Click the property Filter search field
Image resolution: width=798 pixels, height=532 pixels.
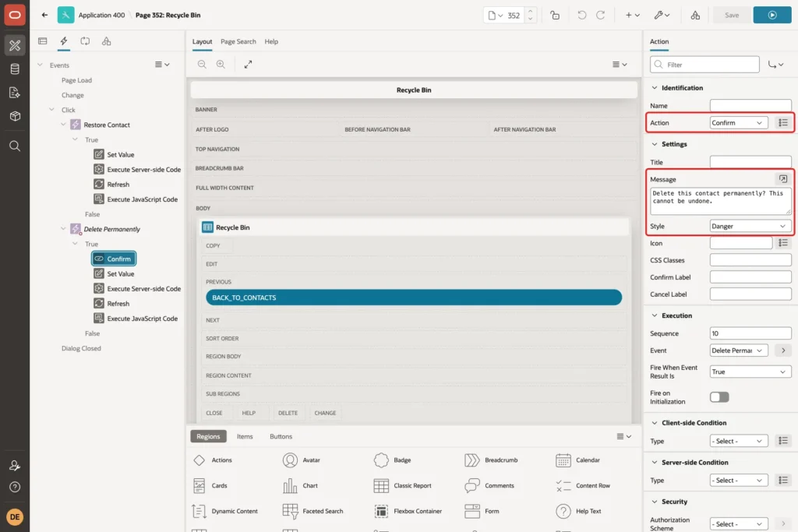pos(704,65)
